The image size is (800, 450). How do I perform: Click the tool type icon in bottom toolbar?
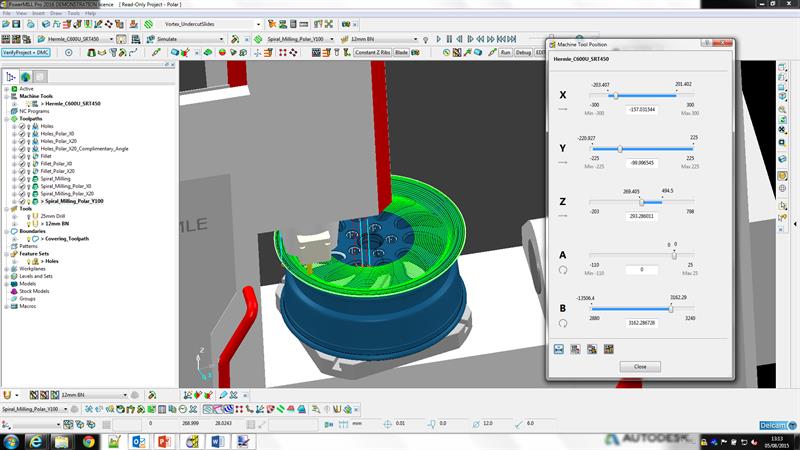[7, 395]
